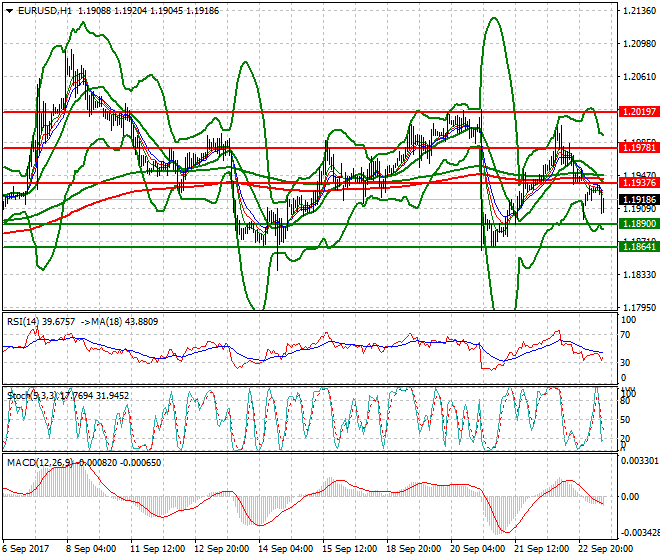Click the triangle arrow beside EURUSD,H1
The image size is (660, 560).
pyautogui.click(x=9, y=9)
